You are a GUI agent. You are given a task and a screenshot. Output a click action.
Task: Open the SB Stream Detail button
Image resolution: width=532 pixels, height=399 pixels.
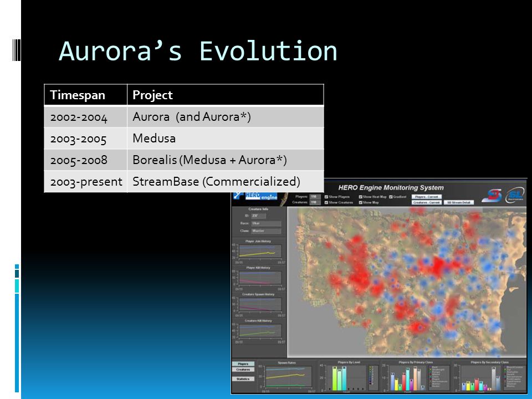point(458,203)
